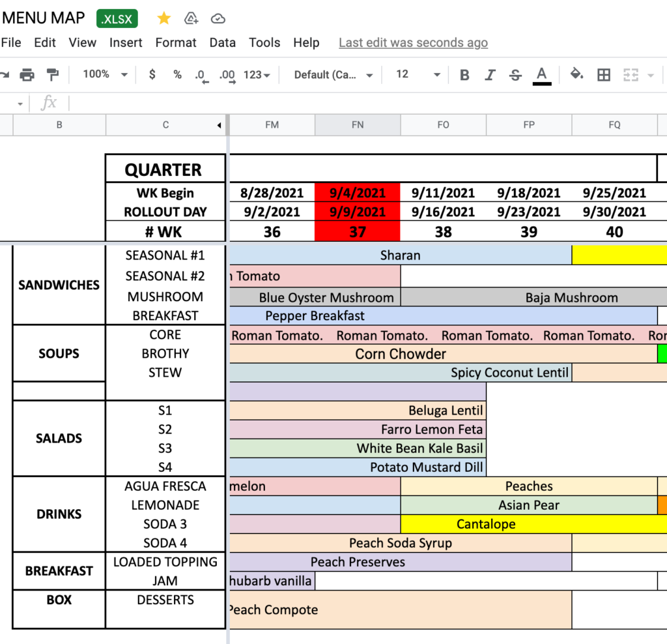Expand hidden columns arrow next to column C
The height and width of the screenshot is (644, 667).
point(219,125)
